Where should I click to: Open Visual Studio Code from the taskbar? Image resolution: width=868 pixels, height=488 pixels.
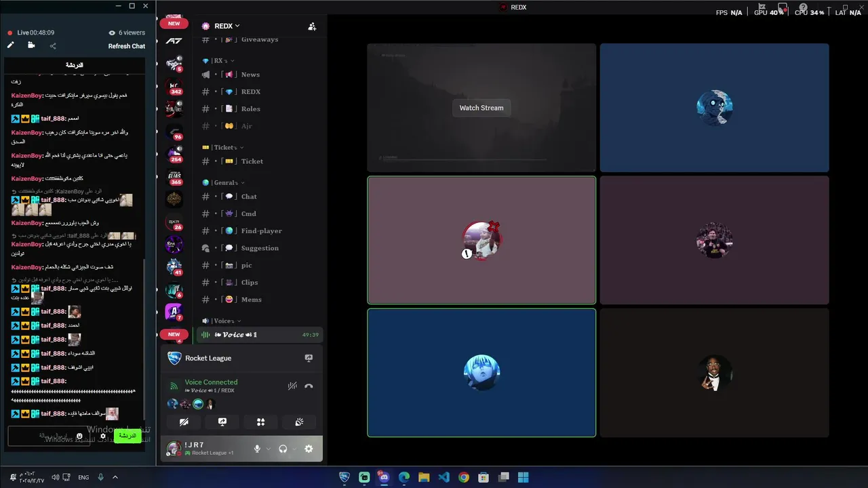click(443, 477)
